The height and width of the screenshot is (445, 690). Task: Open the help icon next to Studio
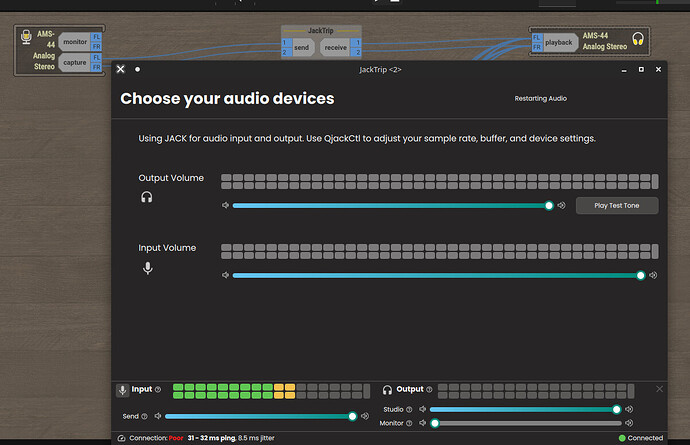[409, 410]
